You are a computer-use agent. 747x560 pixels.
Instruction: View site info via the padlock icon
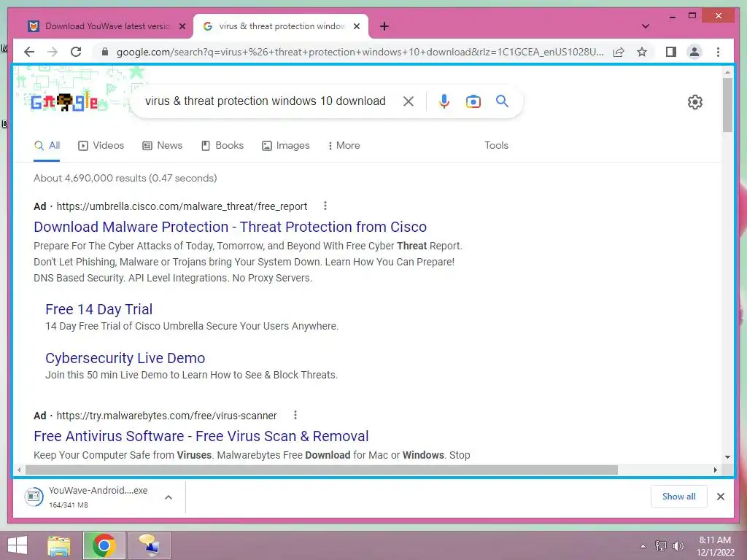click(x=105, y=52)
